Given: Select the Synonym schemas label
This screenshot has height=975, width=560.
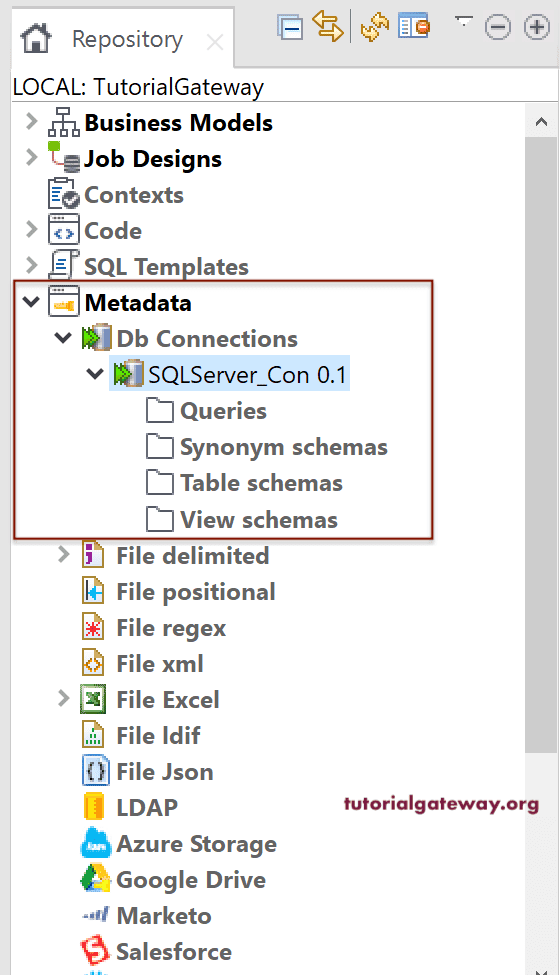Looking at the screenshot, I should coord(283,448).
